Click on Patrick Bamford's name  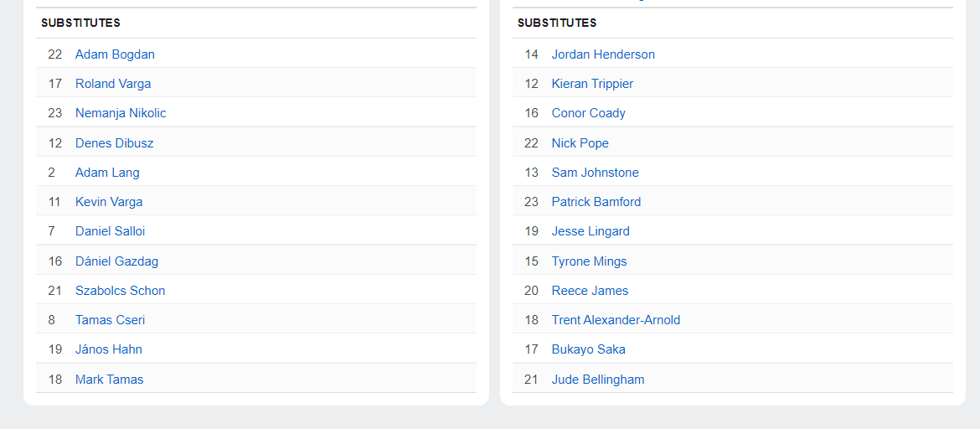[596, 202]
